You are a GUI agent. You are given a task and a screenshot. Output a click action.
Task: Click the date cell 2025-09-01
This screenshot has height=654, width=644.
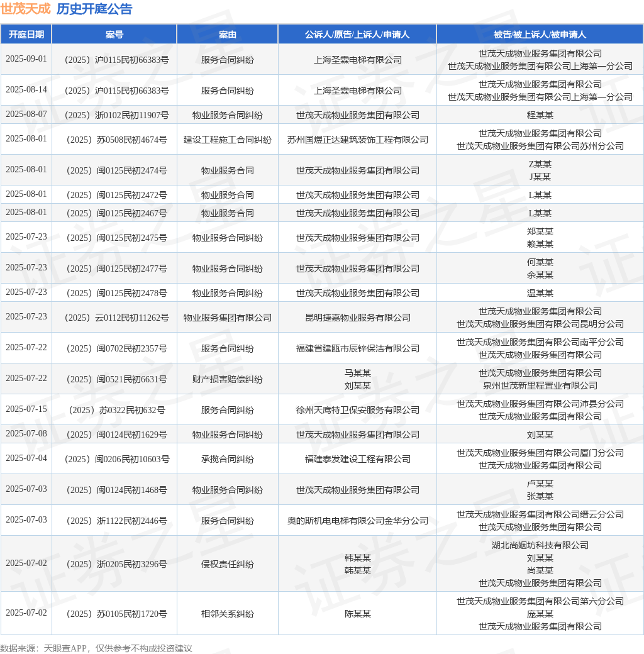pos(26,59)
